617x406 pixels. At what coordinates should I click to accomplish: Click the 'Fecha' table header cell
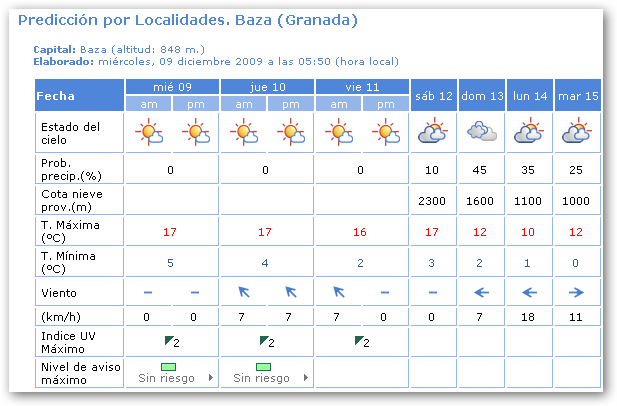78,96
